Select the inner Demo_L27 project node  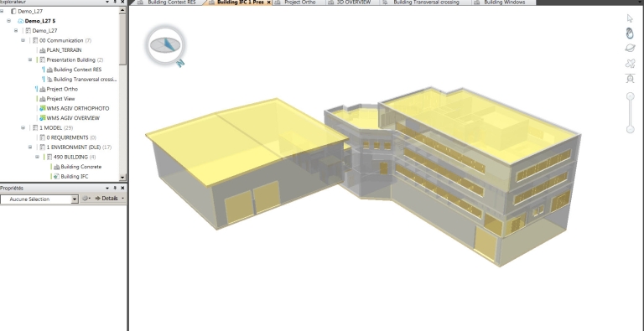tap(44, 31)
